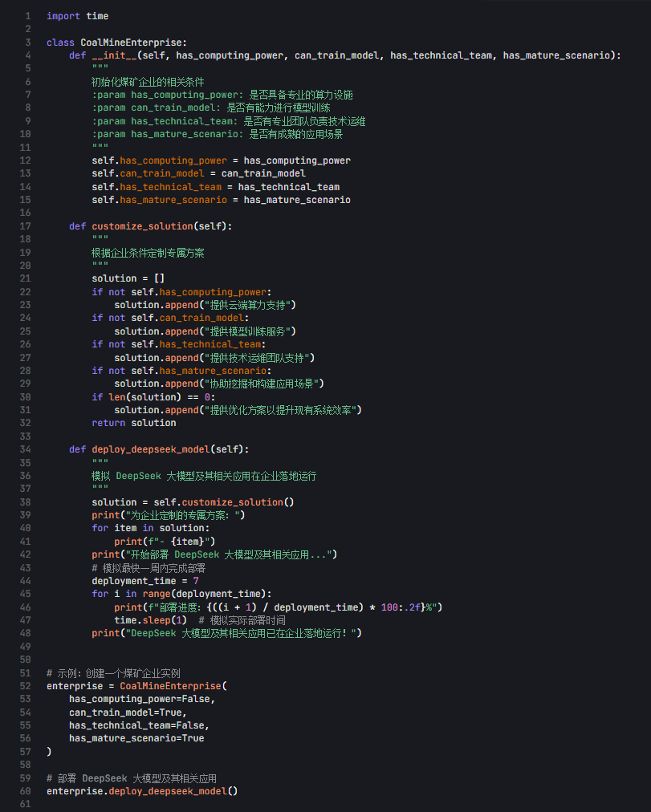This screenshot has height=812, width=651.
Task: Click ':param has_mature_scenario:' docstring line
Action: pos(217,134)
